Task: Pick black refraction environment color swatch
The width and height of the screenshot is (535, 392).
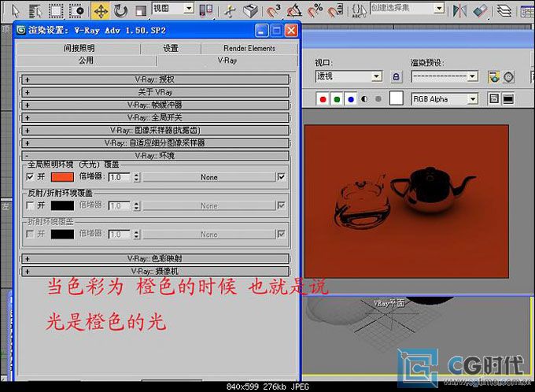Action: (62, 235)
